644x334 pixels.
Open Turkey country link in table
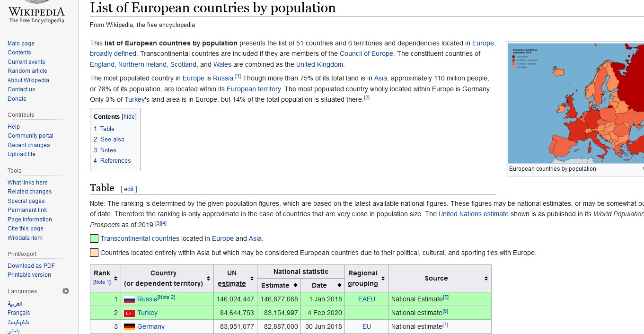pos(147,313)
